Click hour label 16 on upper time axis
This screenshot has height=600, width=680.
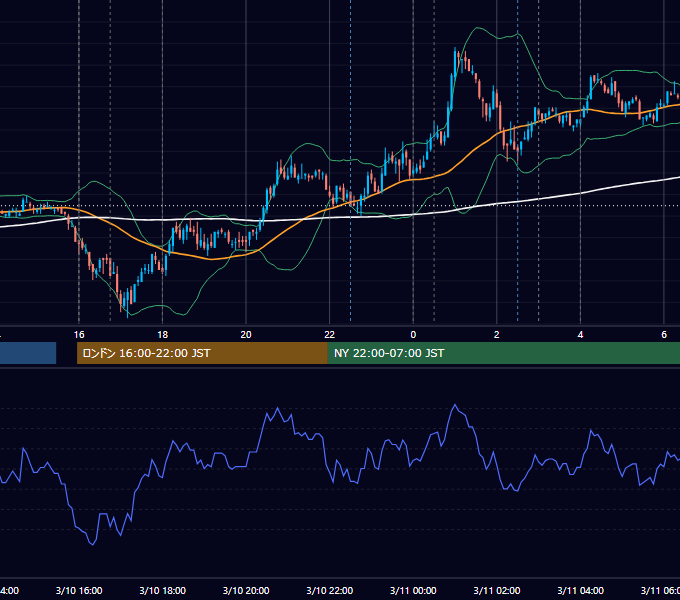coord(79,335)
